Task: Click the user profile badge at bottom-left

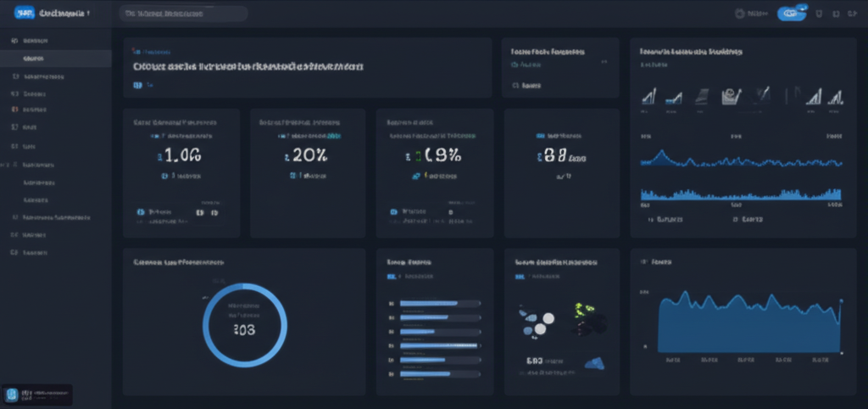Action: click(37, 395)
